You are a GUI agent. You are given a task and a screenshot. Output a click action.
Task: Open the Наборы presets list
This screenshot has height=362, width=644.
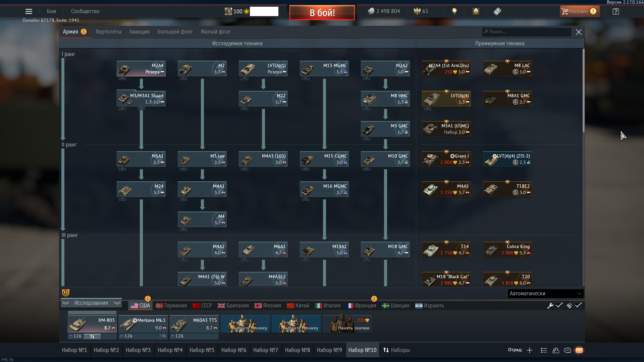[x=396, y=350]
